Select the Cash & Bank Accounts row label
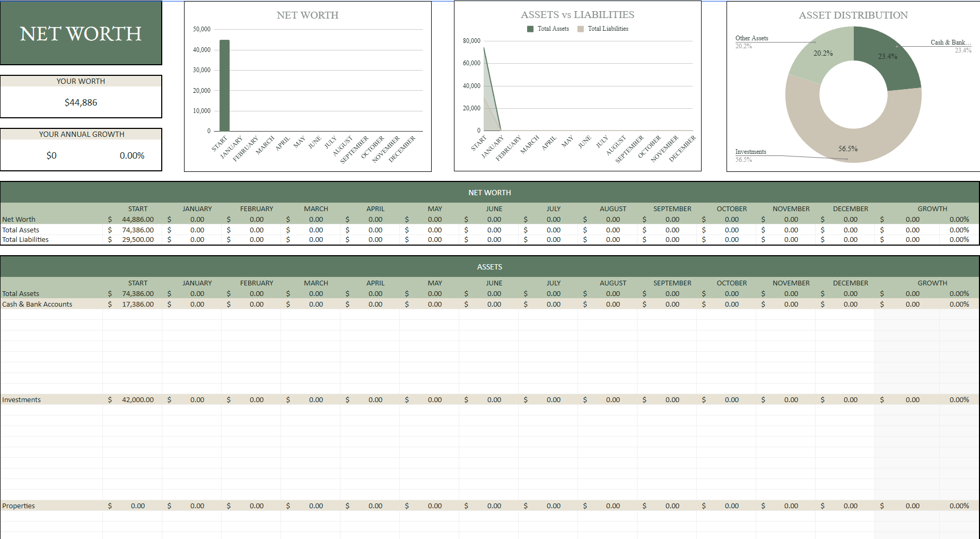980x539 pixels. 37,304
